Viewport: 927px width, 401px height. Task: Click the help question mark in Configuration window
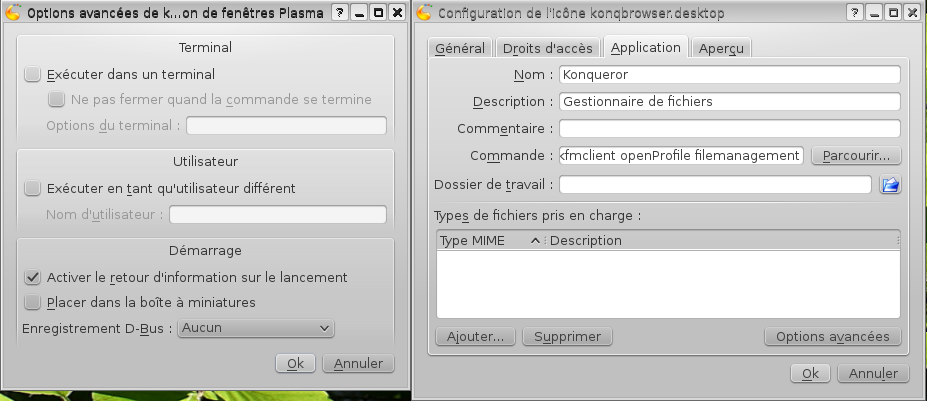coord(854,12)
